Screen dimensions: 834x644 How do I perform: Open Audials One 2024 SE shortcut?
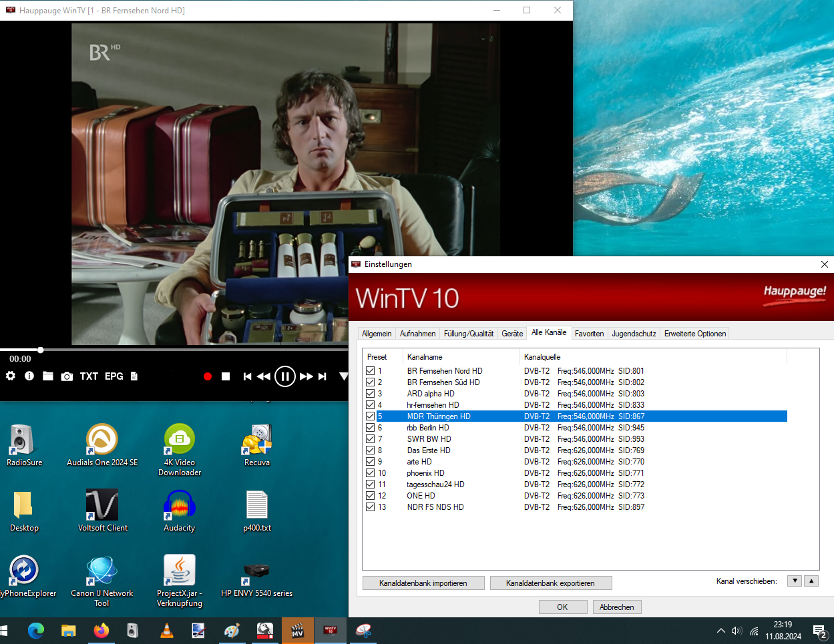[102, 445]
